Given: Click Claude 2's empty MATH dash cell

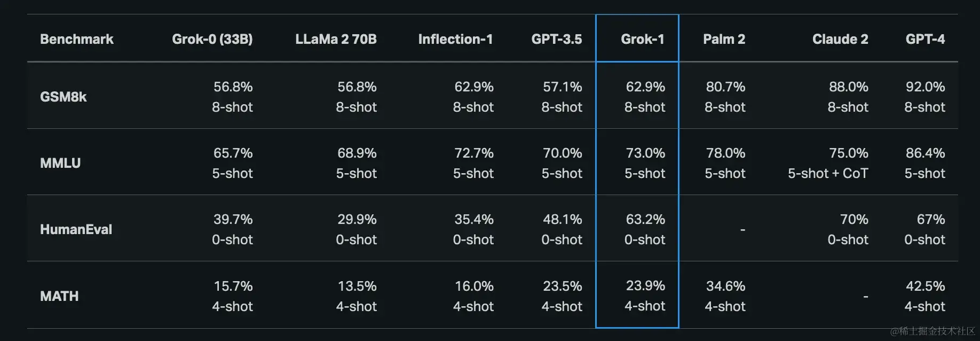Looking at the screenshot, I should [x=865, y=296].
